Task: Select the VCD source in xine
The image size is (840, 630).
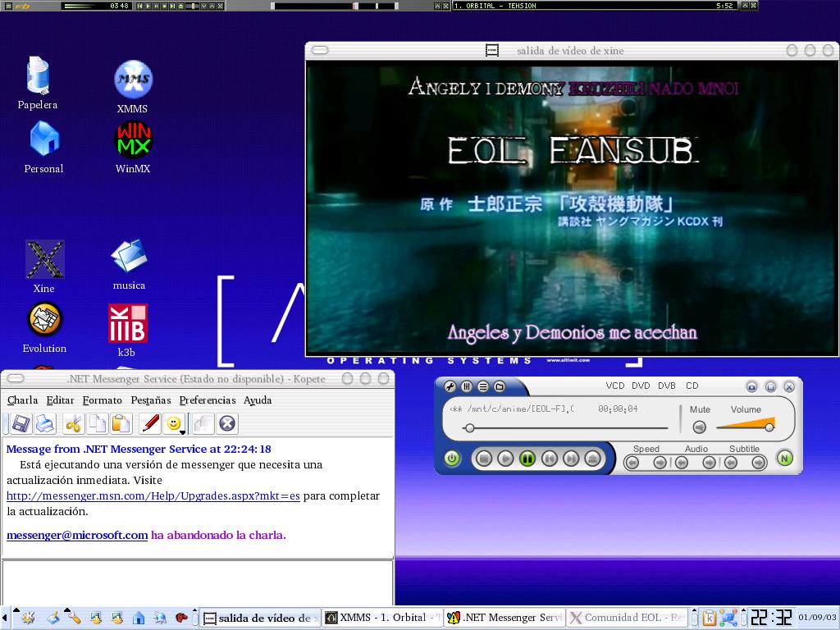Action: click(615, 386)
